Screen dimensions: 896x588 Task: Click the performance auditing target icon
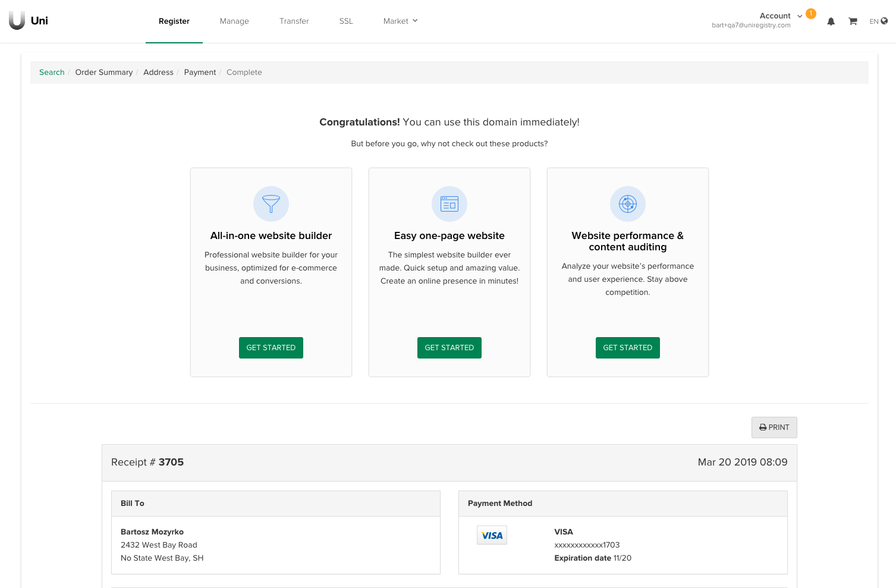click(x=628, y=204)
